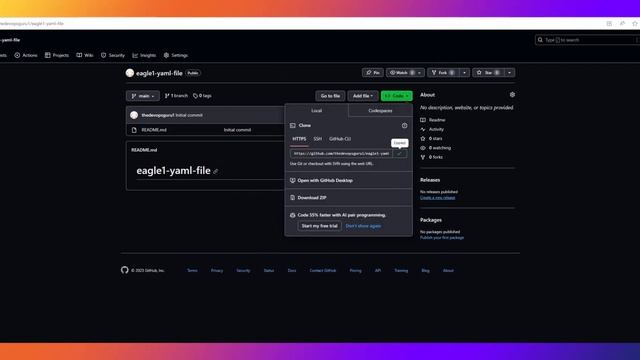This screenshot has width=640, height=360.
Task: Open the About settings gear icon
Action: click(512, 95)
